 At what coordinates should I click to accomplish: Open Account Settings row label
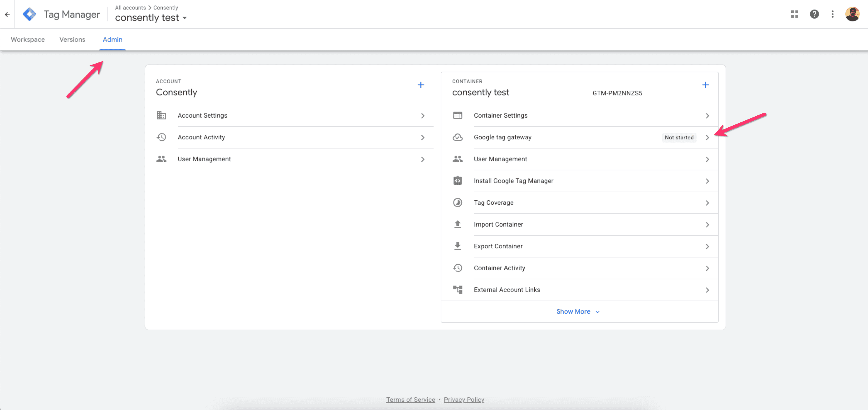coord(202,115)
